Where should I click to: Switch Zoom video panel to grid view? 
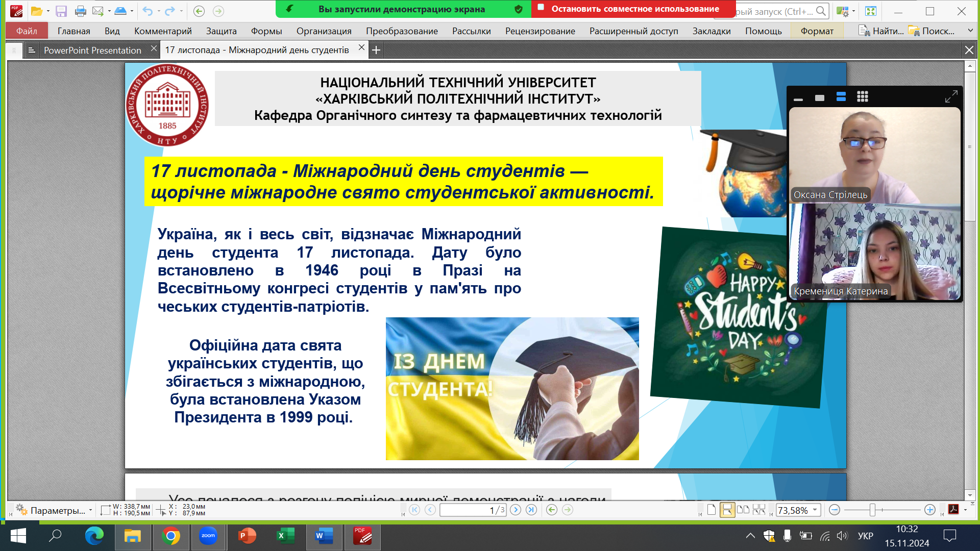tap(863, 97)
